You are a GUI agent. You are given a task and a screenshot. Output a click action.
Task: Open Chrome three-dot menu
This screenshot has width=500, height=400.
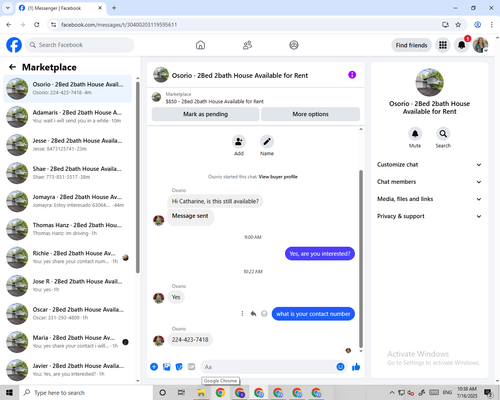tap(492, 25)
